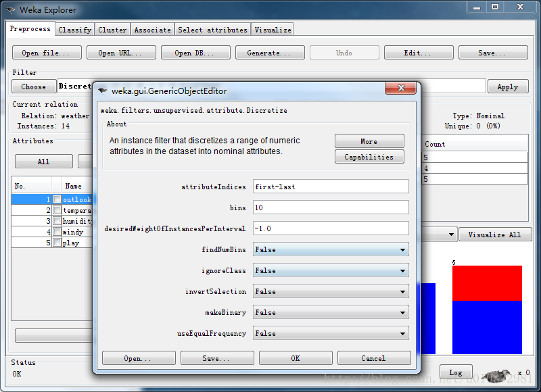Click Save... in the object editor
The image size is (541, 392).
pyautogui.click(x=217, y=358)
